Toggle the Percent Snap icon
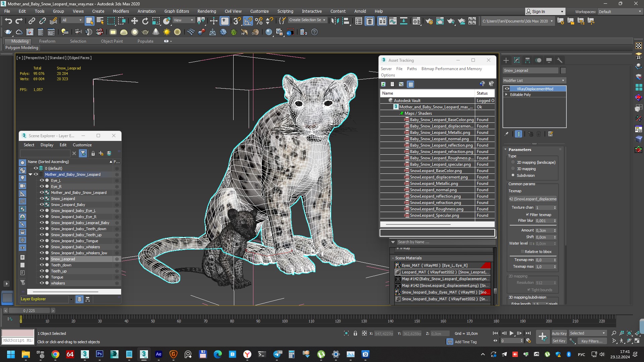The width and height of the screenshot is (644, 362). click(258, 21)
